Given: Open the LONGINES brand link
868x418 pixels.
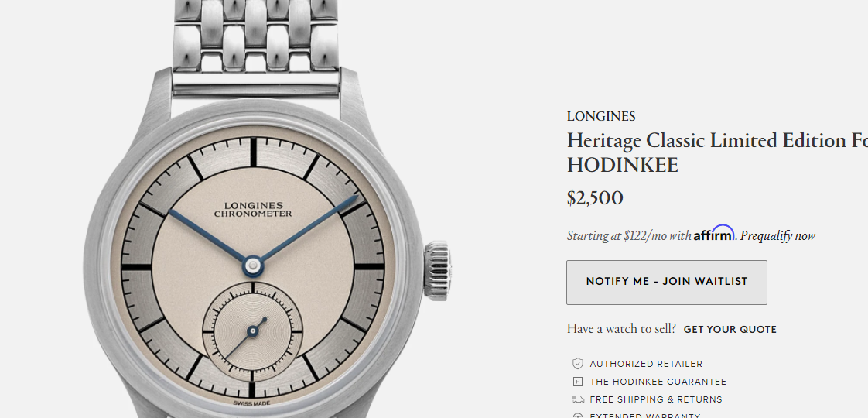Looking at the screenshot, I should click(x=601, y=116).
